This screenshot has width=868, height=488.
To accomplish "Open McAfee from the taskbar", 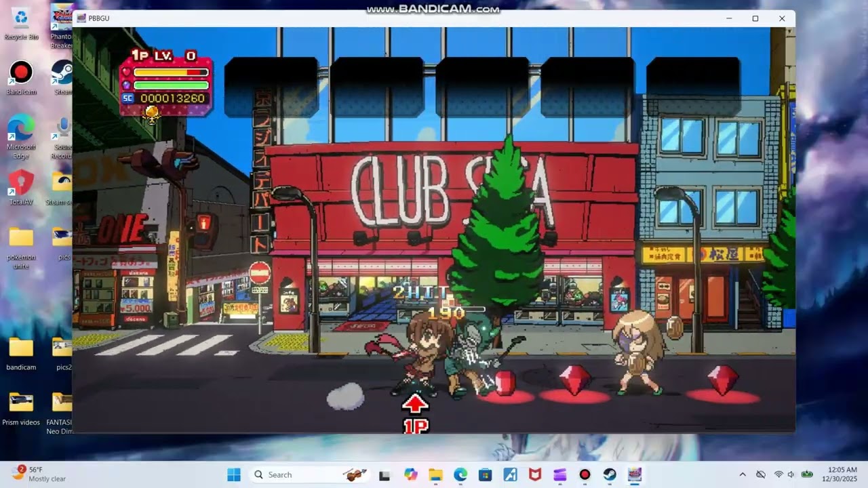I will click(x=535, y=474).
